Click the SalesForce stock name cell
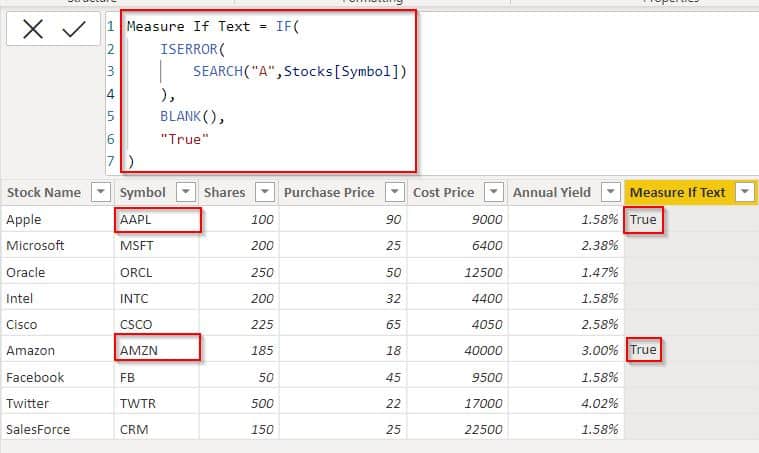759x453 pixels. 57,429
